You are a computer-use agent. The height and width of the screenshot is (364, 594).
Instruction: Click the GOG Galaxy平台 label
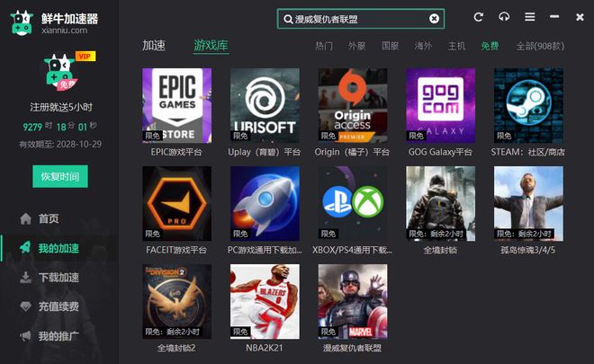[440, 152]
